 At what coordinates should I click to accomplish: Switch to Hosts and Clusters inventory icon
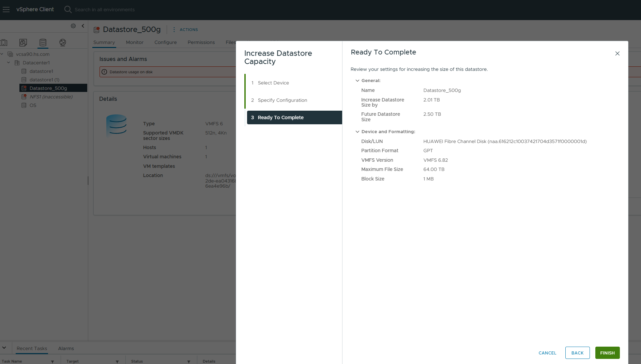[4, 43]
